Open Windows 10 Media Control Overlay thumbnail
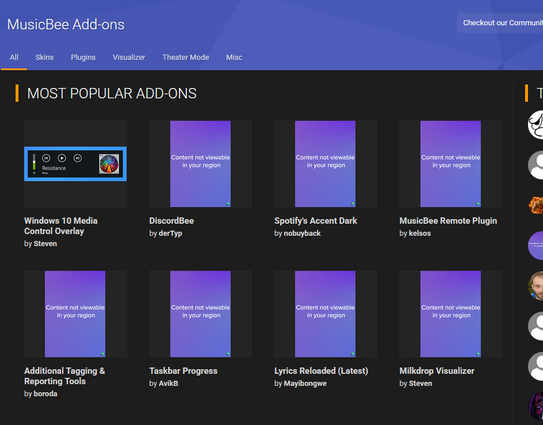543x425 pixels. [x=75, y=164]
